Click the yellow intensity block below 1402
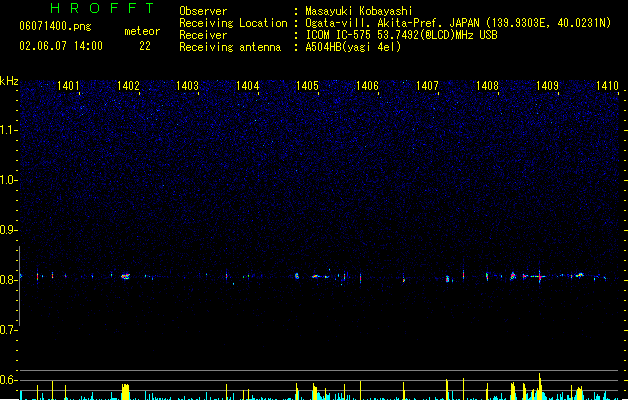This screenshot has width=629, height=400. [x=126, y=392]
